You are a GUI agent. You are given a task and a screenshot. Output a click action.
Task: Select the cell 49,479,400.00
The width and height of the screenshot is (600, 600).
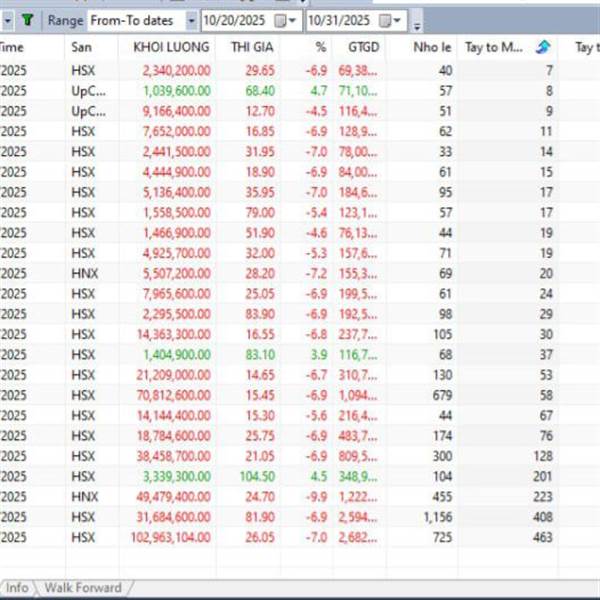point(174,496)
